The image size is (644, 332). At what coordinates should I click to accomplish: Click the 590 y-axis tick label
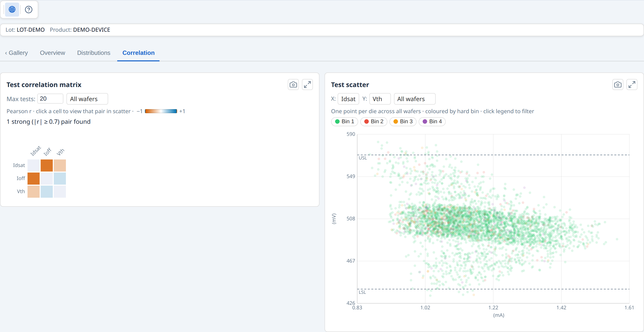pos(351,134)
